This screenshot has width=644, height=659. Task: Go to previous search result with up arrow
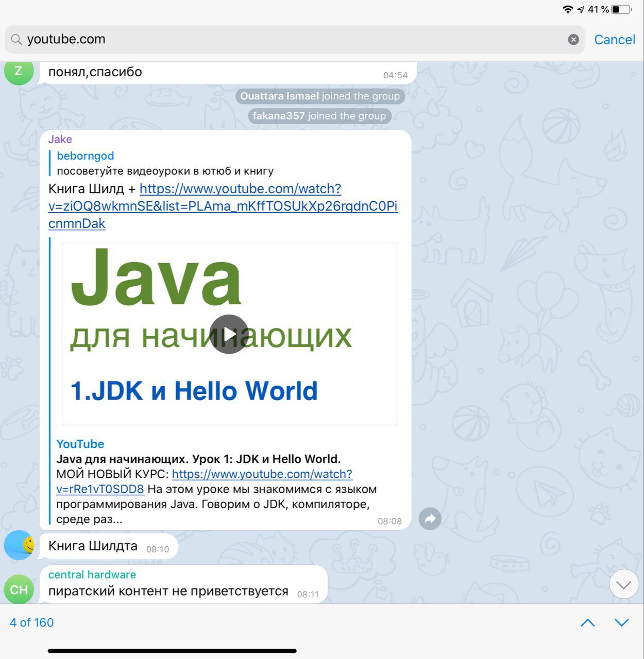click(588, 622)
